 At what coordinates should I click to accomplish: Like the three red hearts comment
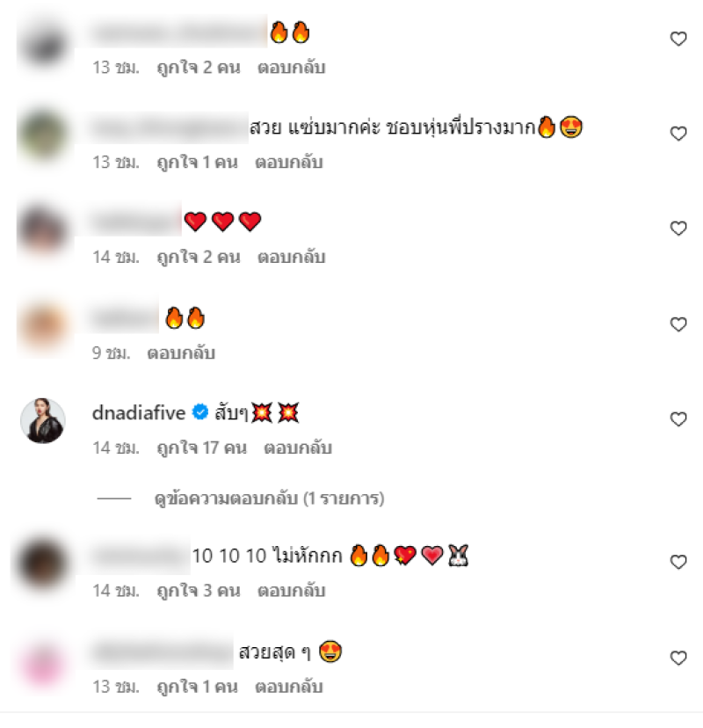click(x=678, y=229)
